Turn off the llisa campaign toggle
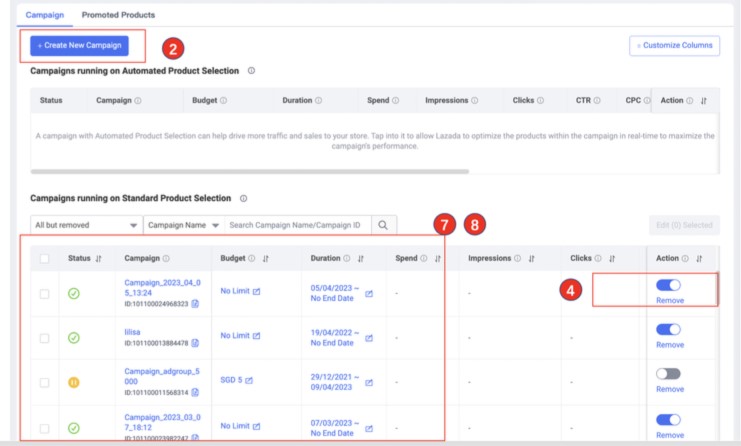Image resolution: width=741 pixels, height=446 pixels. click(668, 329)
